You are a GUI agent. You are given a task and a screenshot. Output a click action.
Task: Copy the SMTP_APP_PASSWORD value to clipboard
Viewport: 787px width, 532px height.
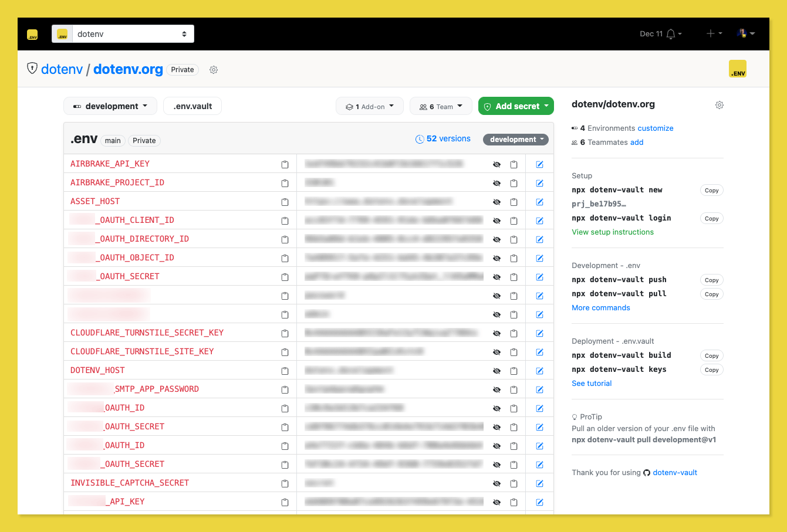coord(514,390)
